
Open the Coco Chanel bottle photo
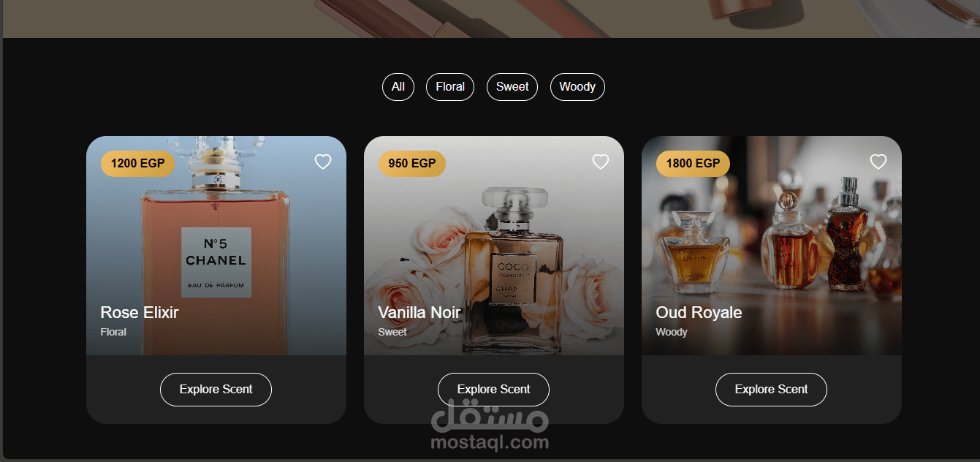tap(494, 246)
